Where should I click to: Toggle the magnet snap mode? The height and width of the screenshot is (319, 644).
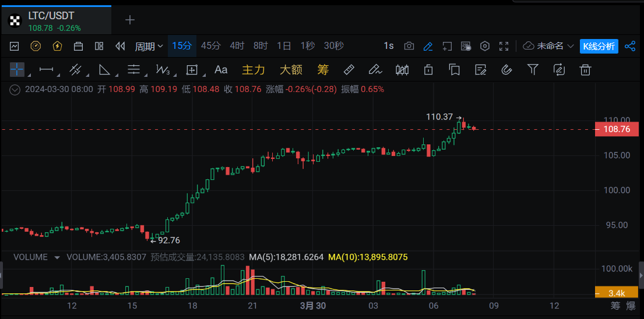pos(506,70)
